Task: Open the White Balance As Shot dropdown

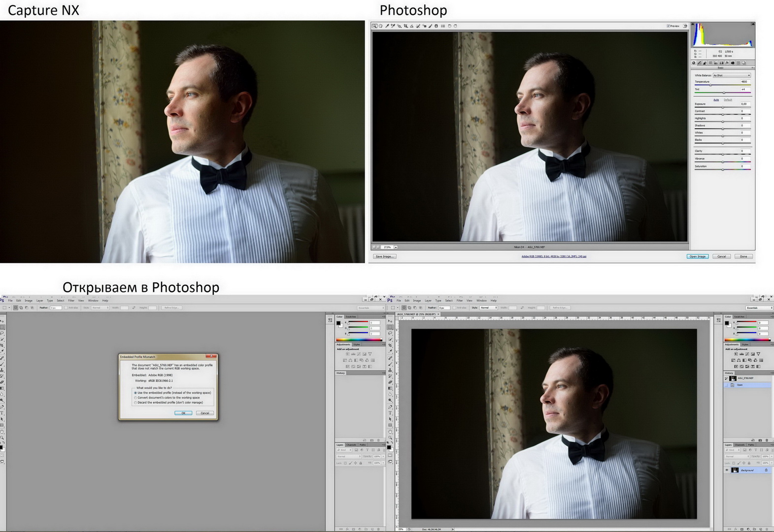Action: (x=732, y=75)
